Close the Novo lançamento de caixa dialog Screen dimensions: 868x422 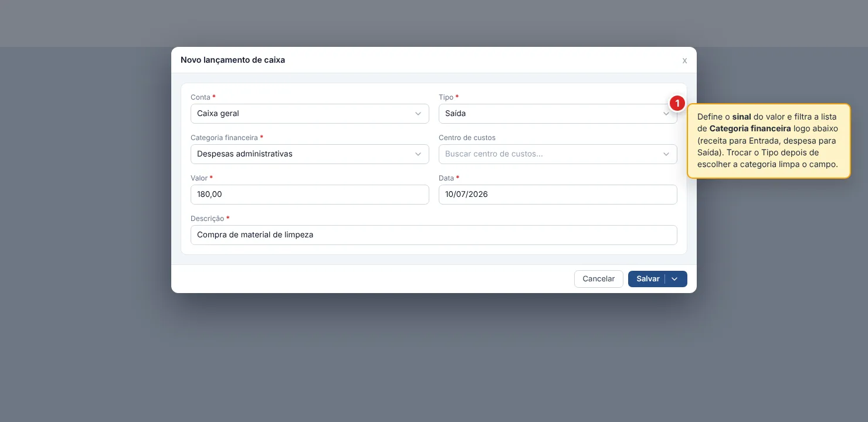click(684, 60)
